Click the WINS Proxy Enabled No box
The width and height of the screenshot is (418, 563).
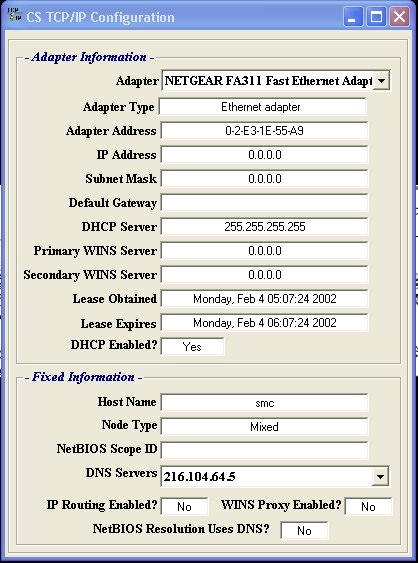point(368,507)
